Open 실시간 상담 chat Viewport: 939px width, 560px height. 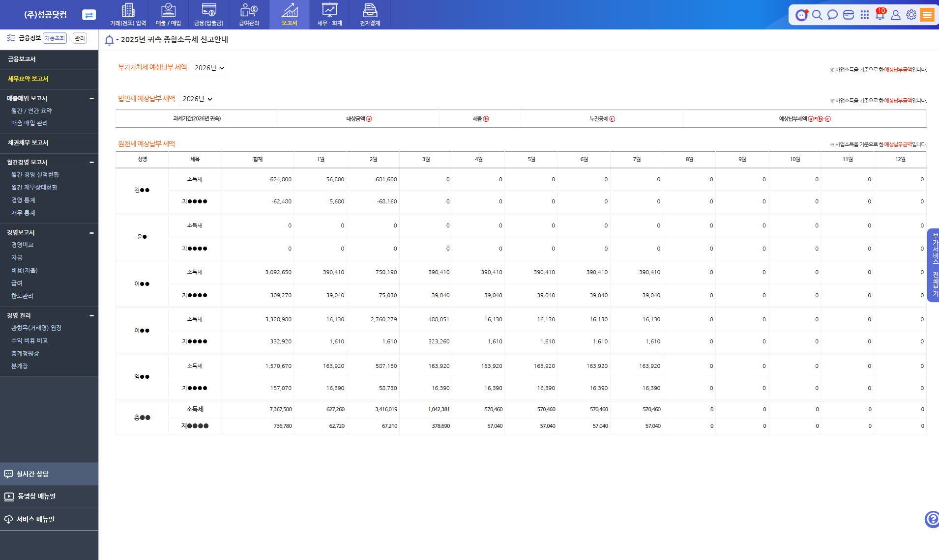click(x=49, y=474)
